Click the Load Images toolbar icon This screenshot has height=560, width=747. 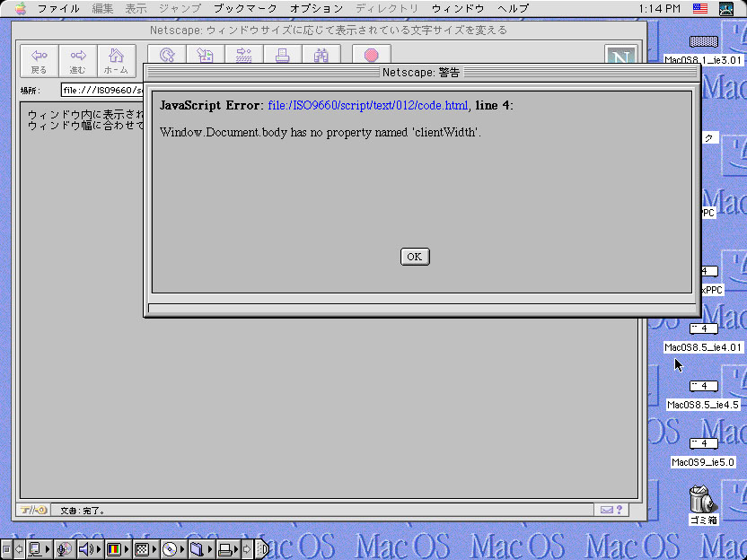(x=206, y=55)
